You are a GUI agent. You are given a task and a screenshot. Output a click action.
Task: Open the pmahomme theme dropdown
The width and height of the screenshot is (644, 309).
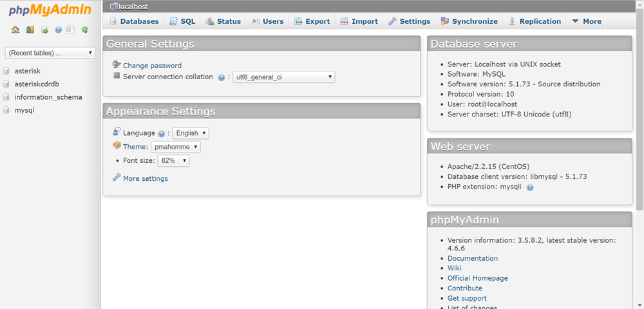tap(176, 147)
